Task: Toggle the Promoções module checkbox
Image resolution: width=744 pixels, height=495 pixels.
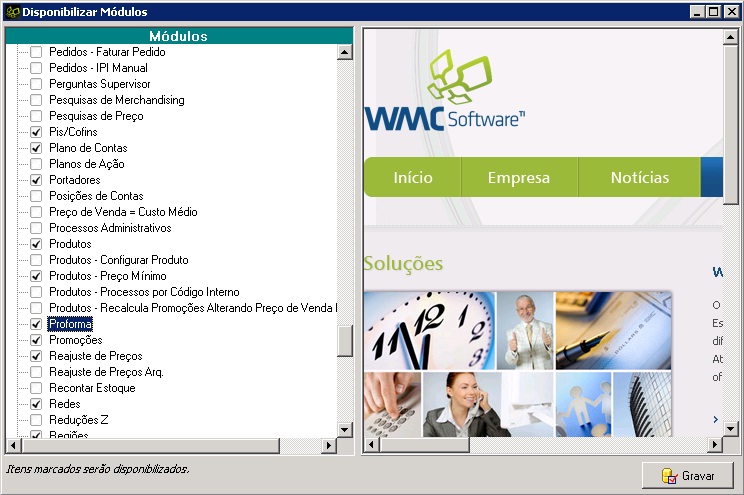Action: pyautogui.click(x=36, y=340)
